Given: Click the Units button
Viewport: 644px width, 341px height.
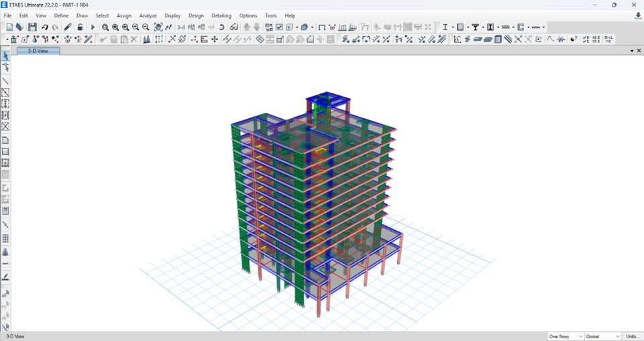Looking at the screenshot, I should (632, 336).
